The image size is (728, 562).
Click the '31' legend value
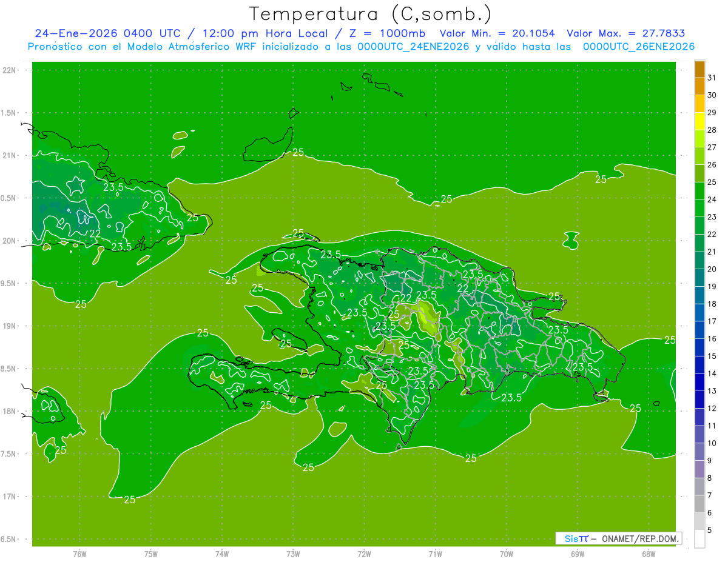click(x=712, y=78)
